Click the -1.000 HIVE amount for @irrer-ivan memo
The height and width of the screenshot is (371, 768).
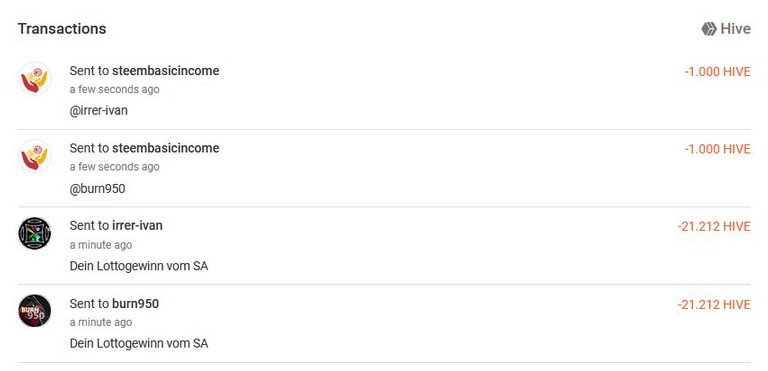coord(717,72)
